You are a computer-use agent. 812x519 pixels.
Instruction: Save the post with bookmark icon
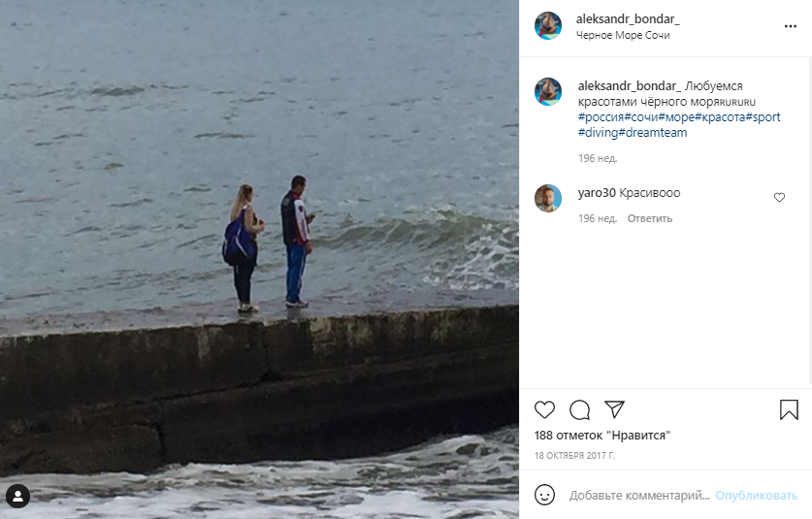(789, 409)
